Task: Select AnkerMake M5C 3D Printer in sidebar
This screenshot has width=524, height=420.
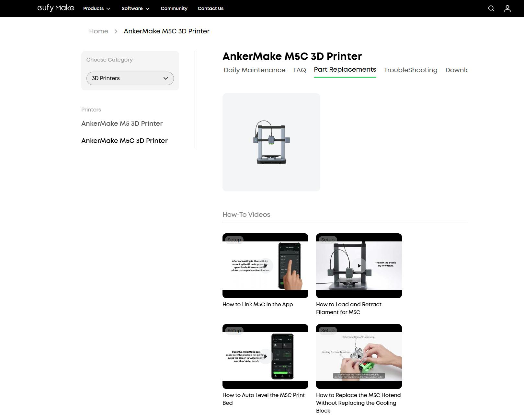Action: pyautogui.click(x=124, y=141)
